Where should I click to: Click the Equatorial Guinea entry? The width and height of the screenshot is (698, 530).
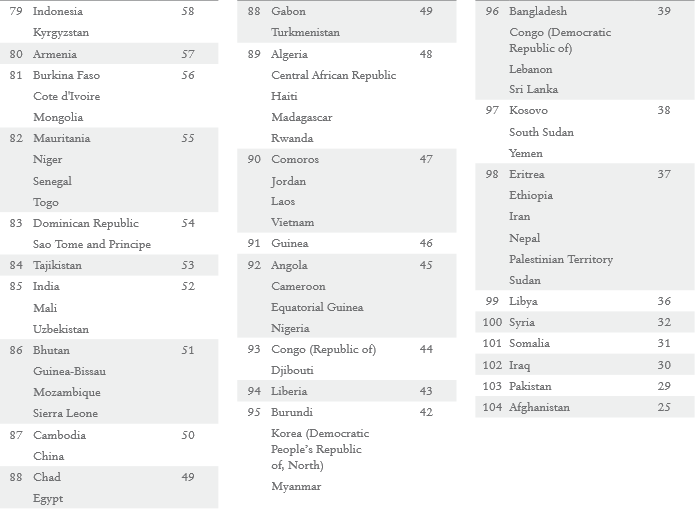(x=317, y=307)
